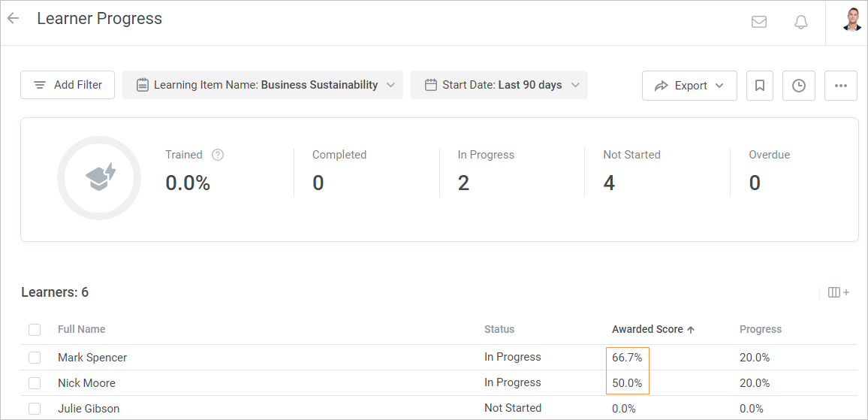Screen dimensions: 868x420
Task: Click the Trained progress ring chart
Action: click(99, 178)
